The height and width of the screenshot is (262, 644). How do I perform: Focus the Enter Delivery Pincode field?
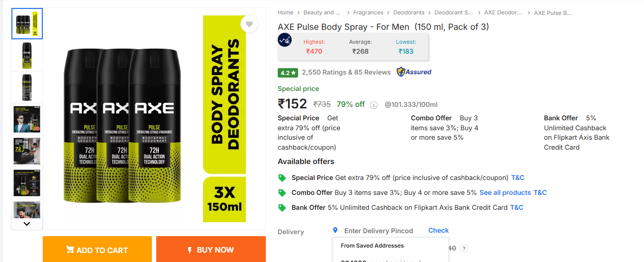click(x=379, y=231)
